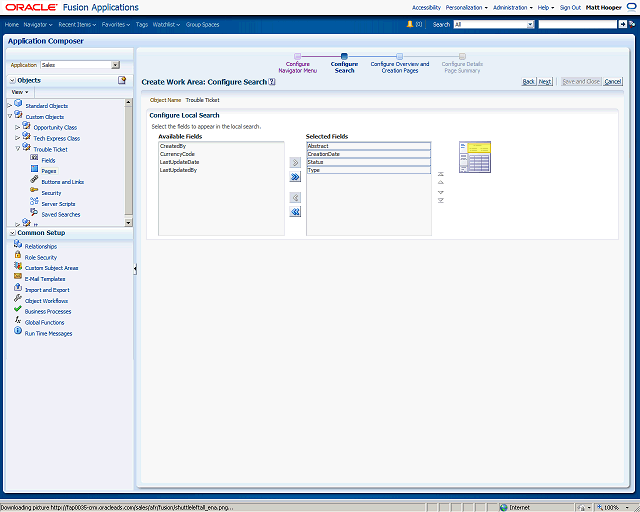Viewport: 640px width, 512px height.
Task: Click the Fields icon under Trouble Ticket
Action: tap(34, 158)
